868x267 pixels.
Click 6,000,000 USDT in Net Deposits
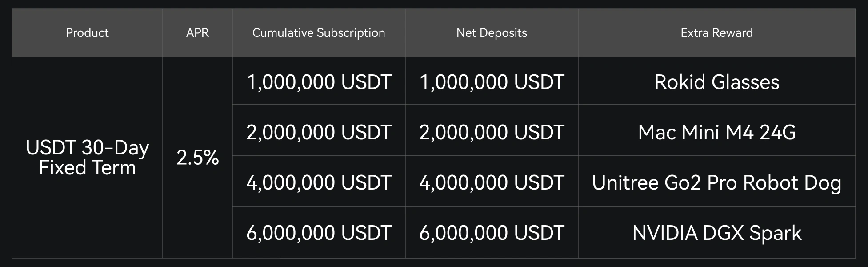click(x=492, y=233)
